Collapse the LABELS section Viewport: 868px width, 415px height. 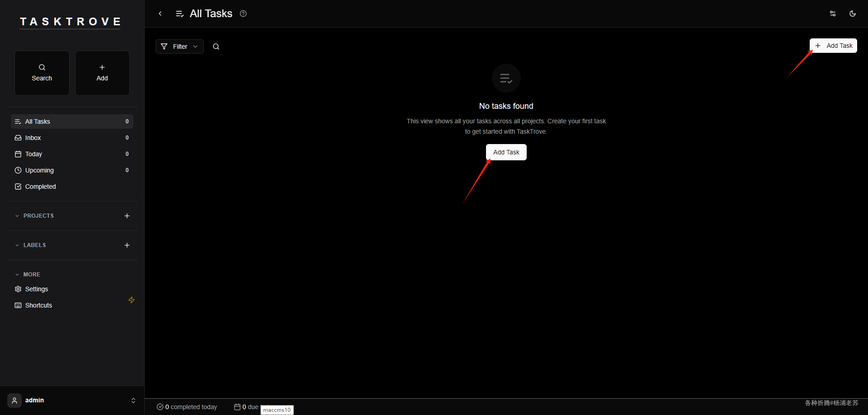click(31, 245)
